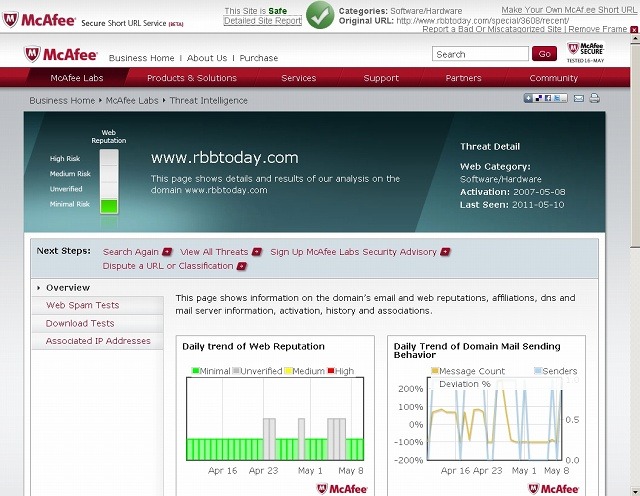Viewport: 640px width, 496px height.
Task: Click the Last Seen date 2011-05-10
Action: (538, 205)
